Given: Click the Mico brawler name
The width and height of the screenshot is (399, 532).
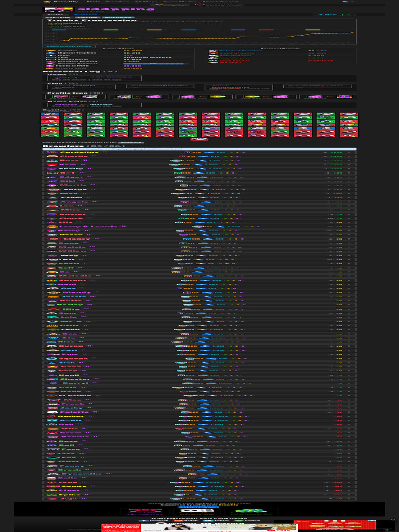Looking at the screenshot, I should coord(71,210).
